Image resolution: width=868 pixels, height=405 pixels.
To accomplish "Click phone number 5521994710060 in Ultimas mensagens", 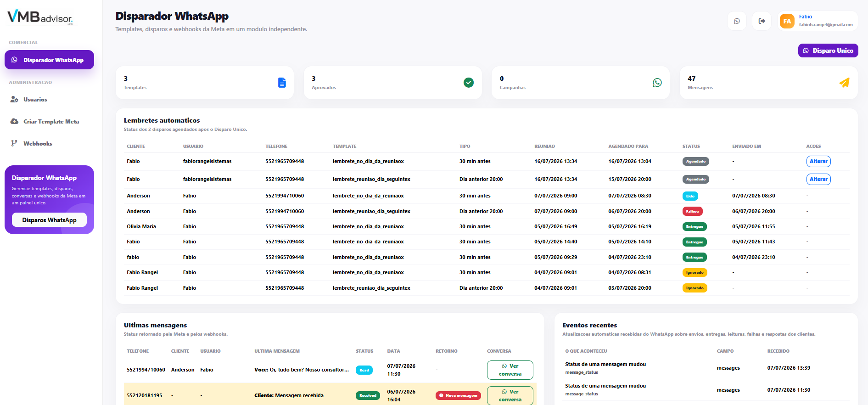I will click(x=146, y=370).
